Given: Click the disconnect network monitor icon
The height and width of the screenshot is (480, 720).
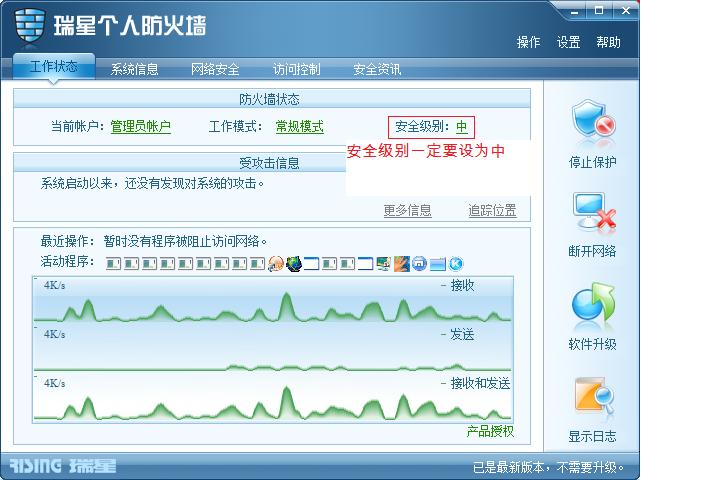Looking at the screenshot, I should (x=594, y=211).
